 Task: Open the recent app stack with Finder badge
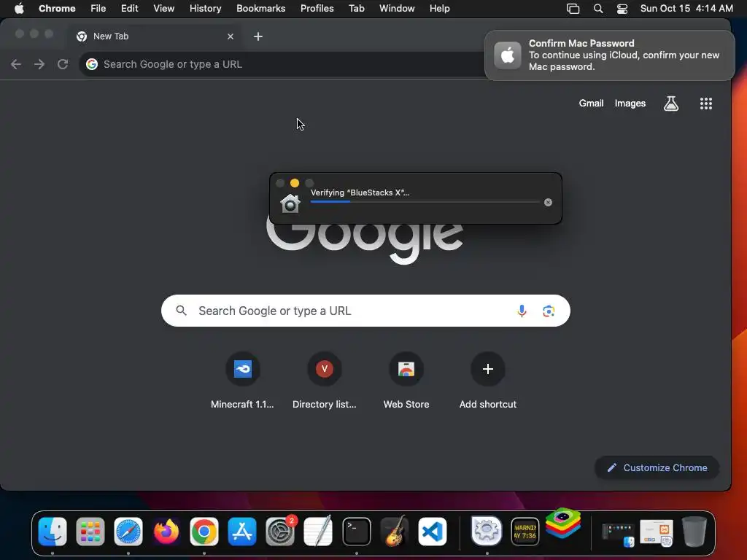point(619,533)
